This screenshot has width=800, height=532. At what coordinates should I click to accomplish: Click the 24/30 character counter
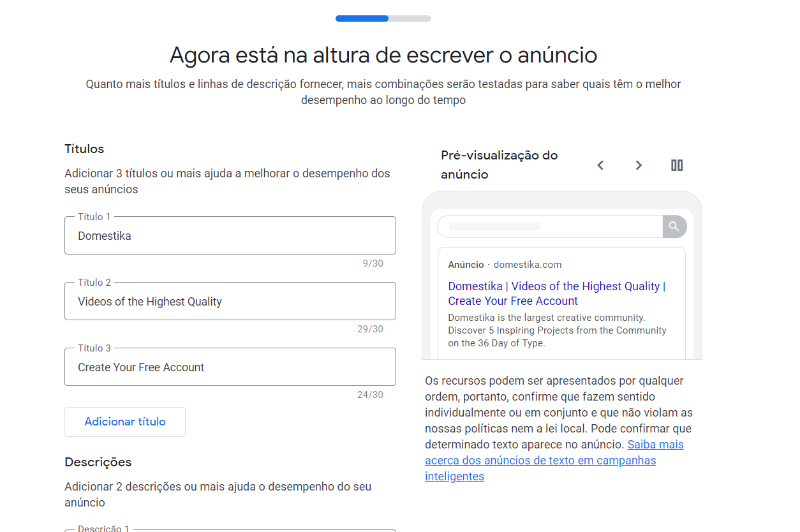[x=370, y=395]
